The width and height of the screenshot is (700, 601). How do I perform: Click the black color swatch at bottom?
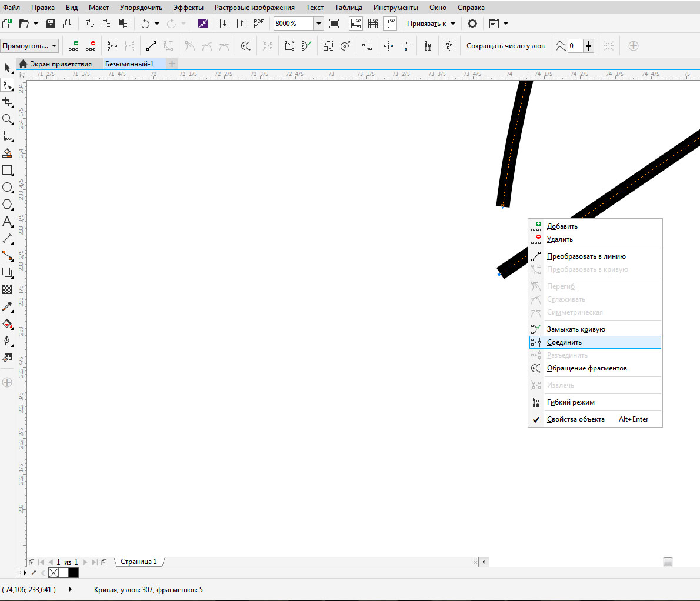[73, 573]
